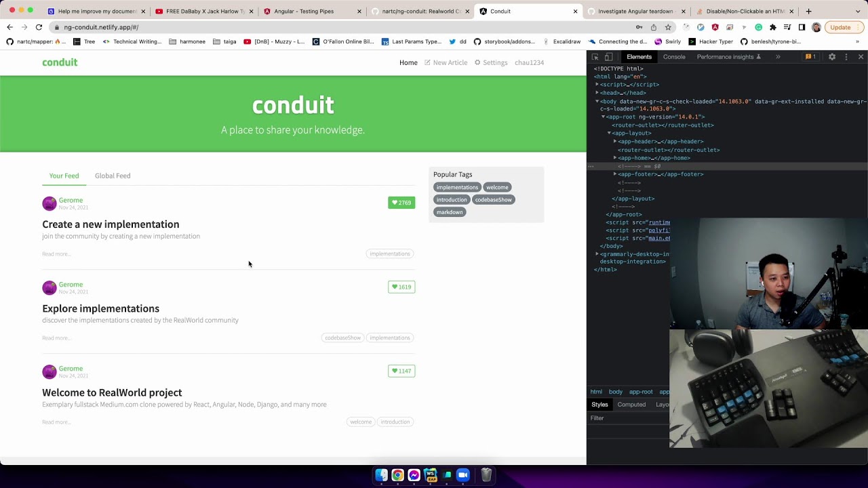Screen dimensions: 868x488
Task: Open the DevTools issues badge showing 1
Action: [x=810, y=57]
